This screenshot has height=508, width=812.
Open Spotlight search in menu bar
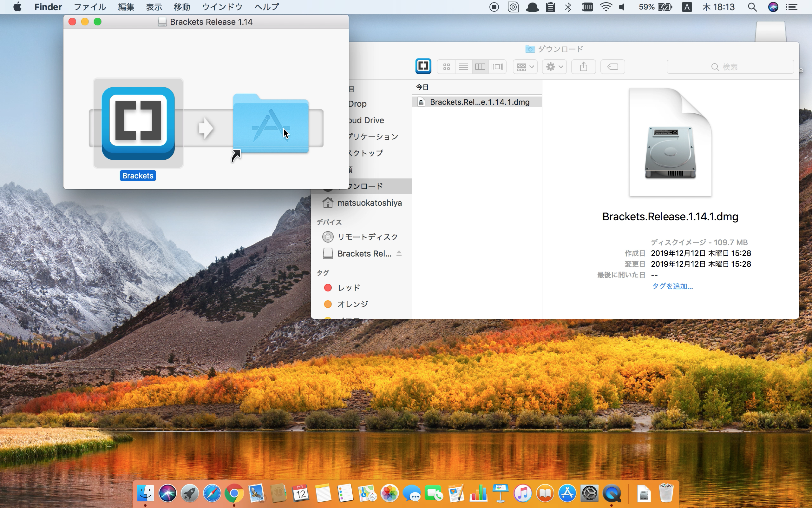pos(752,7)
